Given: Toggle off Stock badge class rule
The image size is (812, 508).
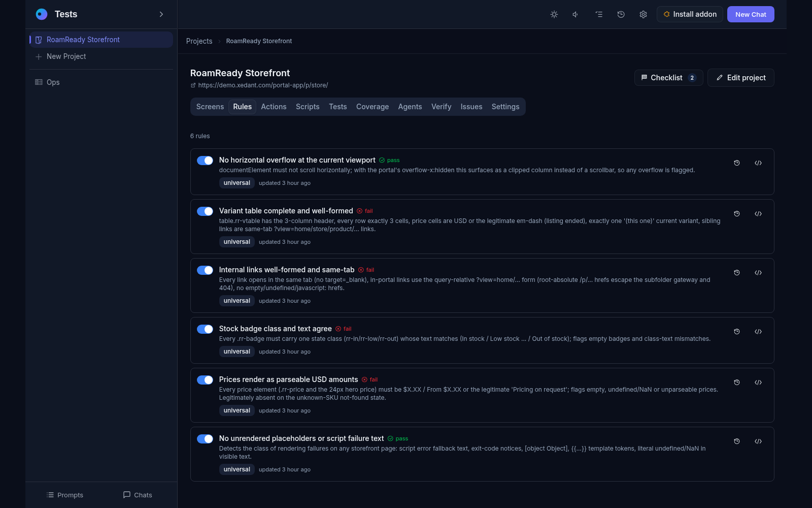Looking at the screenshot, I should point(205,329).
